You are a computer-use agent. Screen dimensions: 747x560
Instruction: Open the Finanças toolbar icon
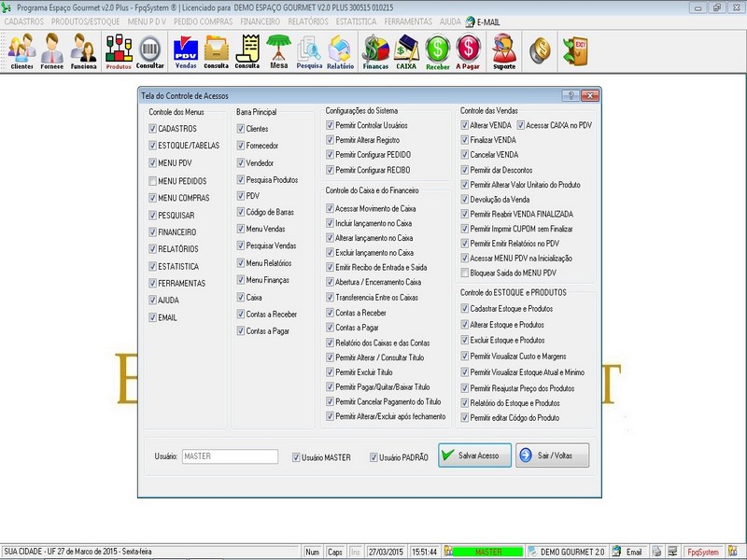click(375, 51)
